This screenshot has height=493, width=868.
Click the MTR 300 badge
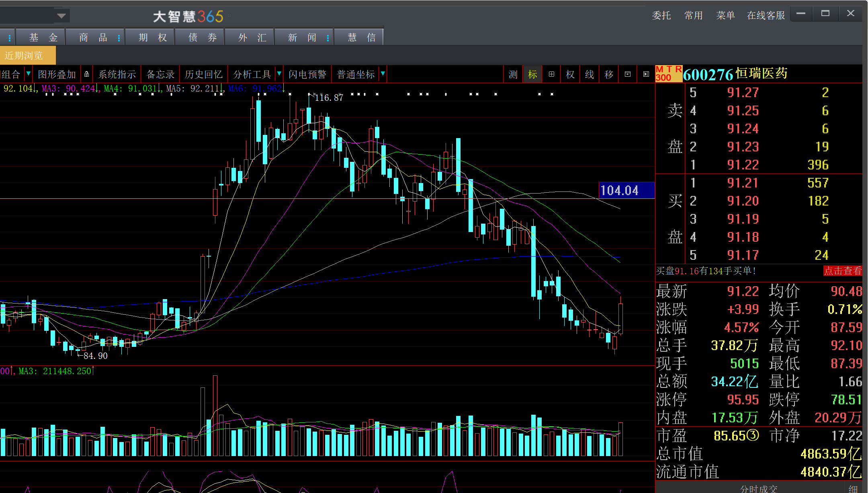669,74
